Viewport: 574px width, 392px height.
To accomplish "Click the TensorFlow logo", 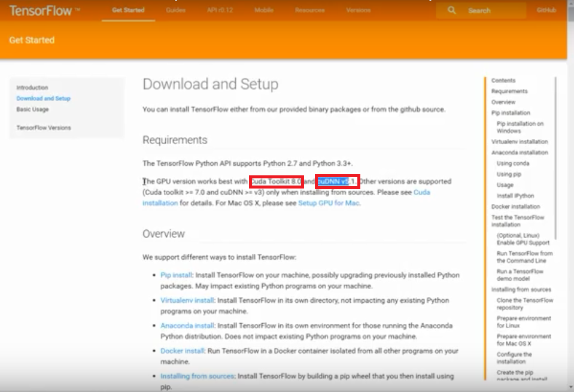I will [44, 11].
